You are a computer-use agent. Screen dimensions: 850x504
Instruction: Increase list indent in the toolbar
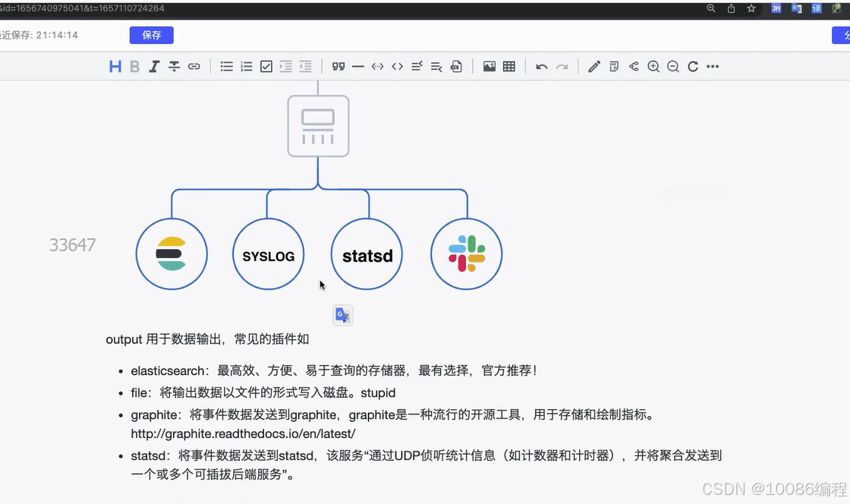(285, 67)
